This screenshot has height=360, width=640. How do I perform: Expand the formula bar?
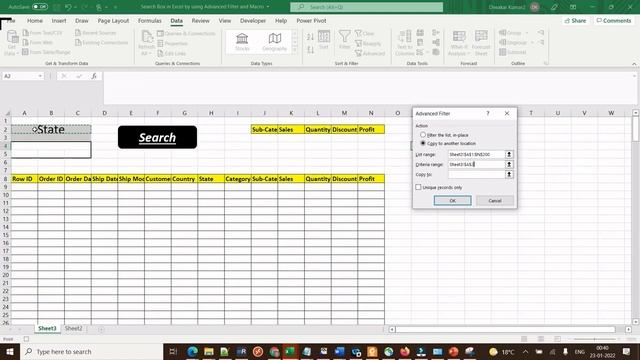pyautogui.click(x=634, y=76)
